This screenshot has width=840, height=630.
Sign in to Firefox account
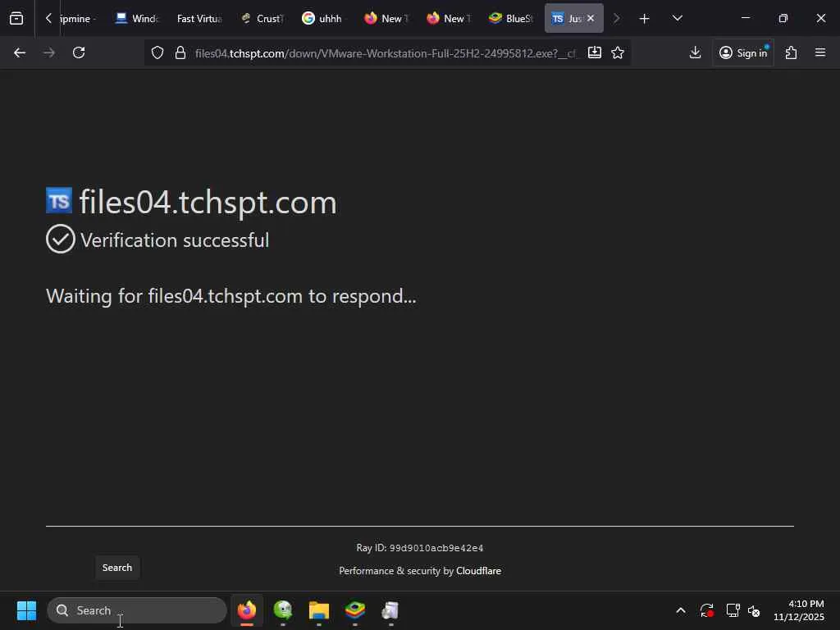(742, 52)
